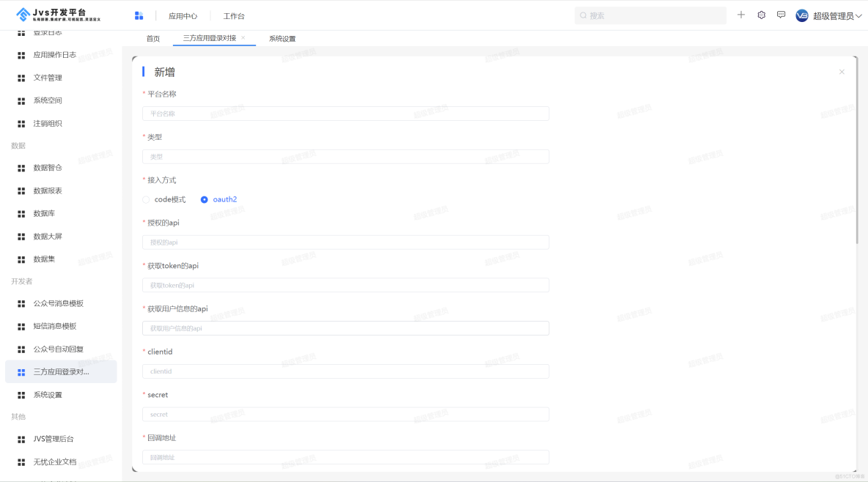Close the 三方应用登录对接 tab
This screenshot has width=868, height=482.
(x=243, y=37)
